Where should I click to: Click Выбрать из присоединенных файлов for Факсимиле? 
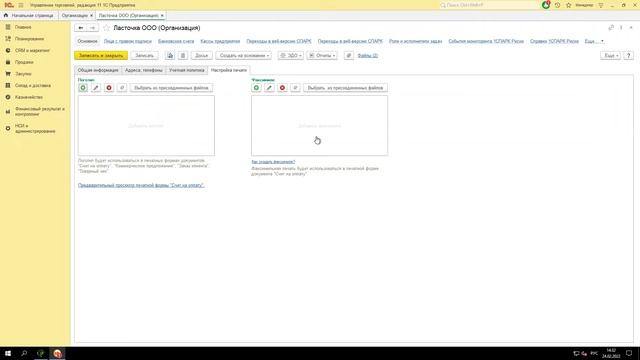345,88
